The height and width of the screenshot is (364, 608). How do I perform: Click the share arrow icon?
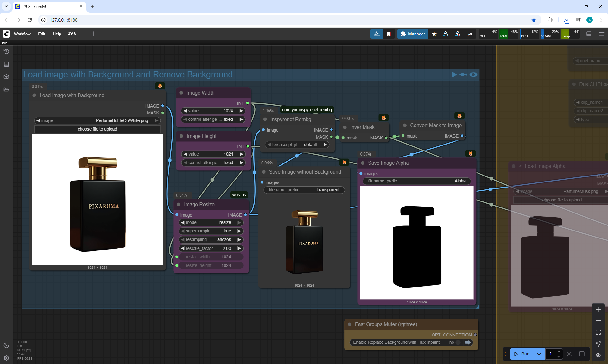[x=470, y=34]
